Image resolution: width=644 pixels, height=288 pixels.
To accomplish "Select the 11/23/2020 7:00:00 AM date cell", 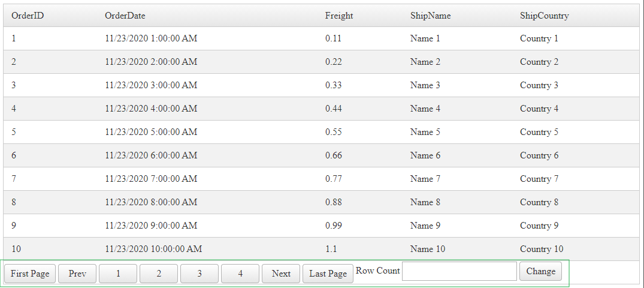I will pos(151,179).
